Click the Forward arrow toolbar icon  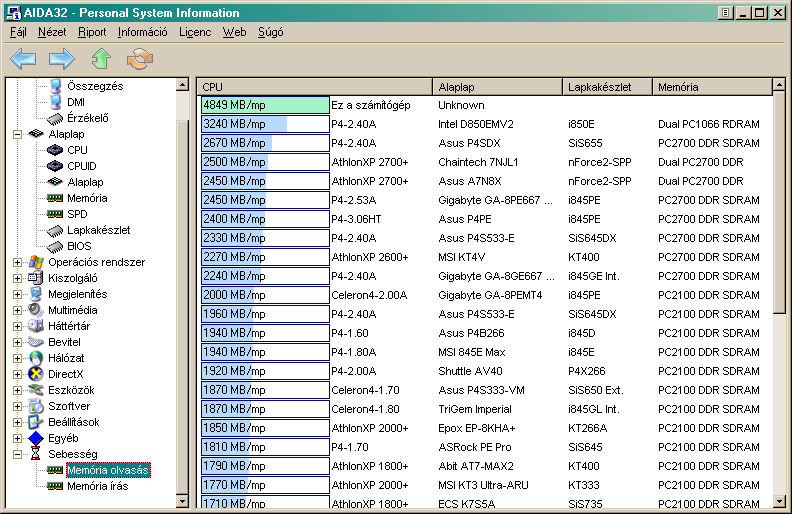click(x=62, y=59)
